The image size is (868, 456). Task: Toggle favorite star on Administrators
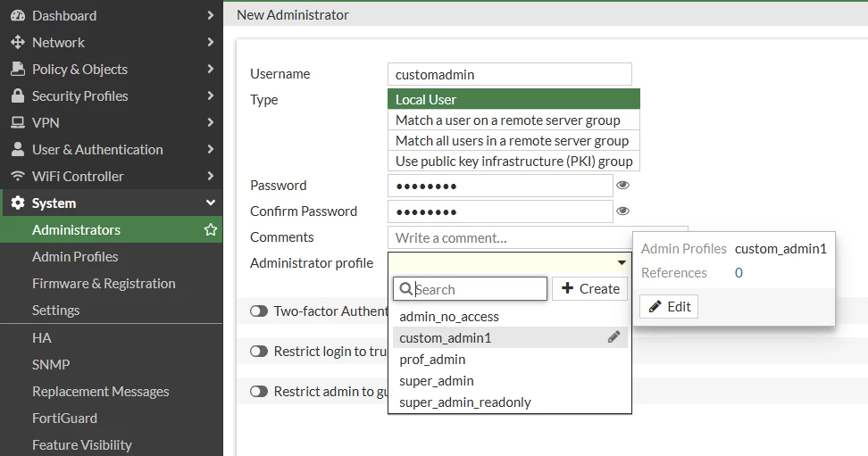(x=211, y=229)
